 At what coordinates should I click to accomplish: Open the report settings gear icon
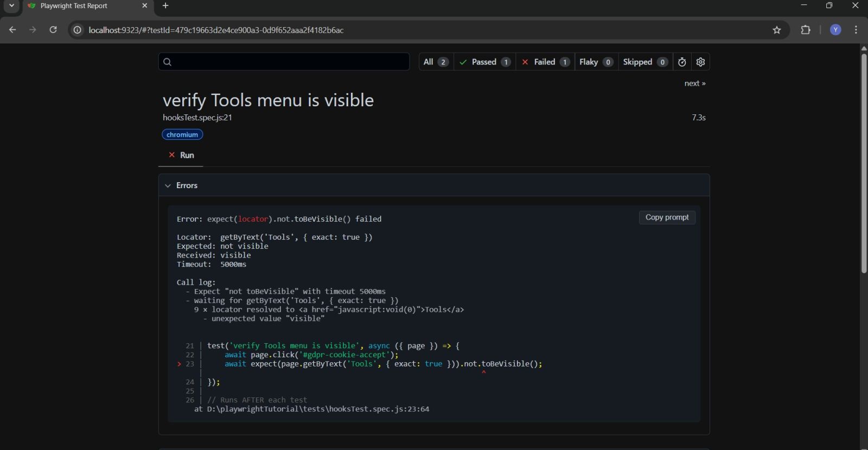tap(700, 62)
